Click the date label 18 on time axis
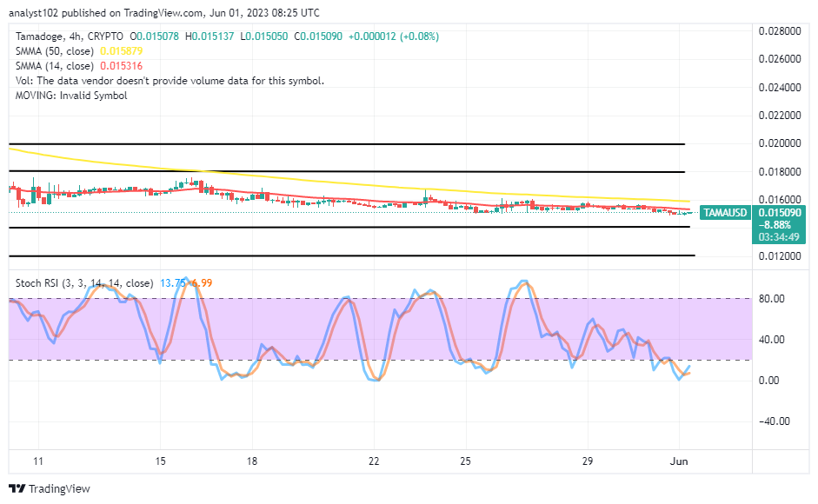The height and width of the screenshot is (504, 818). 252,461
